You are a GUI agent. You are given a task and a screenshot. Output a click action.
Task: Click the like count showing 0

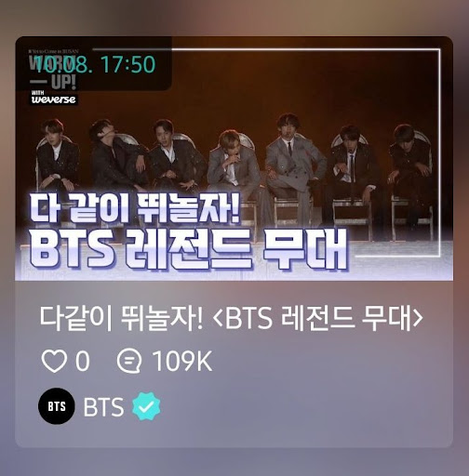(x=83, y=361)
